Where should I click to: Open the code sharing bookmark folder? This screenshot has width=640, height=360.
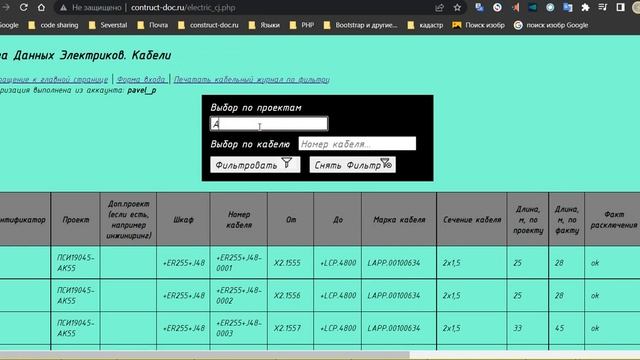[53, 25]
